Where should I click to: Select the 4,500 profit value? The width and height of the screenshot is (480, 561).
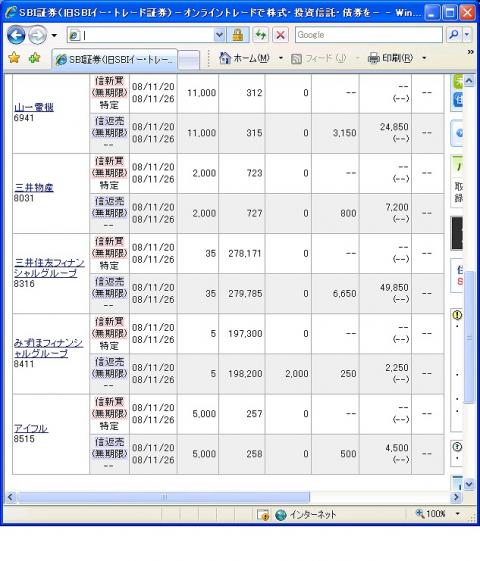tap(397, 448)
